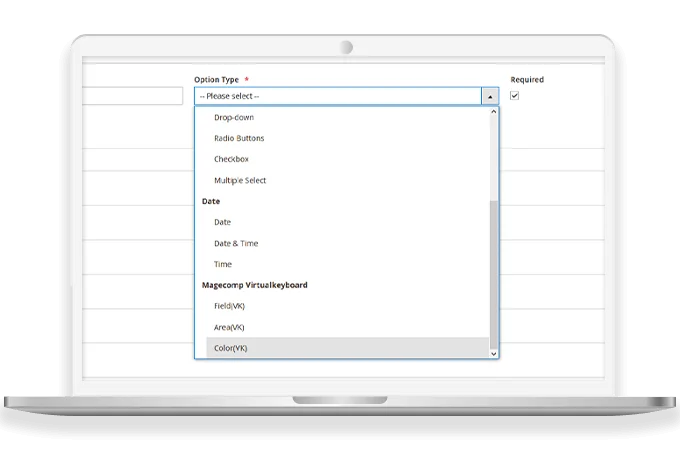Choose the Area(VK) option
The width and height of the screenshot is (680, 450).
(229, 327)
